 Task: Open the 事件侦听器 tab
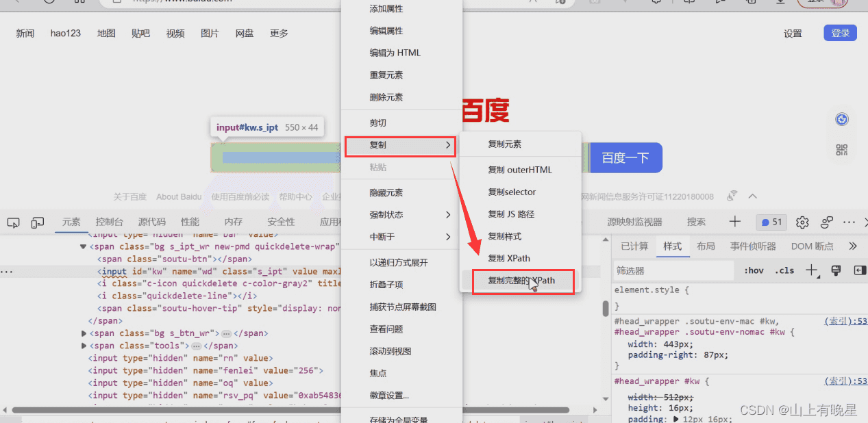(x=753, y=246)
